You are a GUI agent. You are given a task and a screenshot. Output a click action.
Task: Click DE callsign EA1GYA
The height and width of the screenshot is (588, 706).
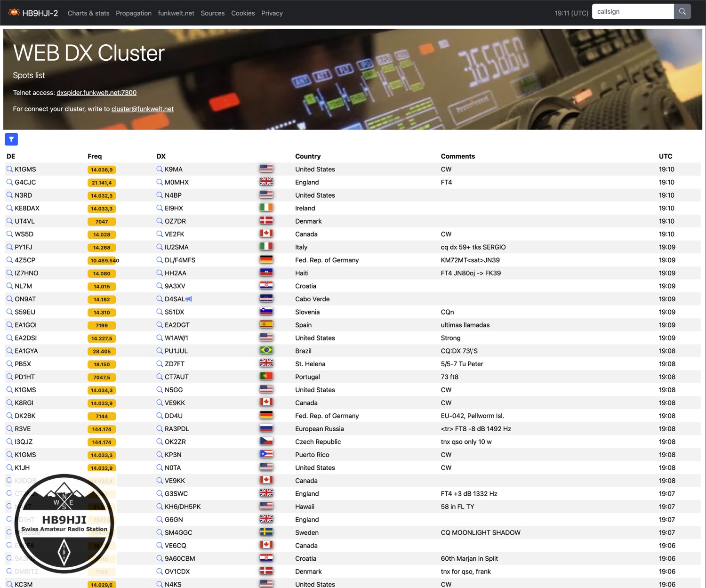pos(26,351)
